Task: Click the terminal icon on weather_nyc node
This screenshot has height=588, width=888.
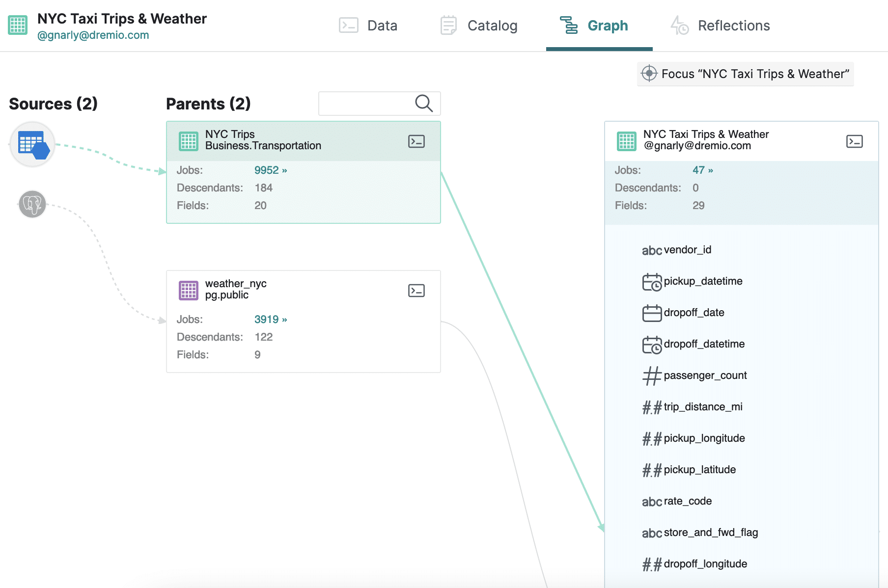Action: (416, 290)
